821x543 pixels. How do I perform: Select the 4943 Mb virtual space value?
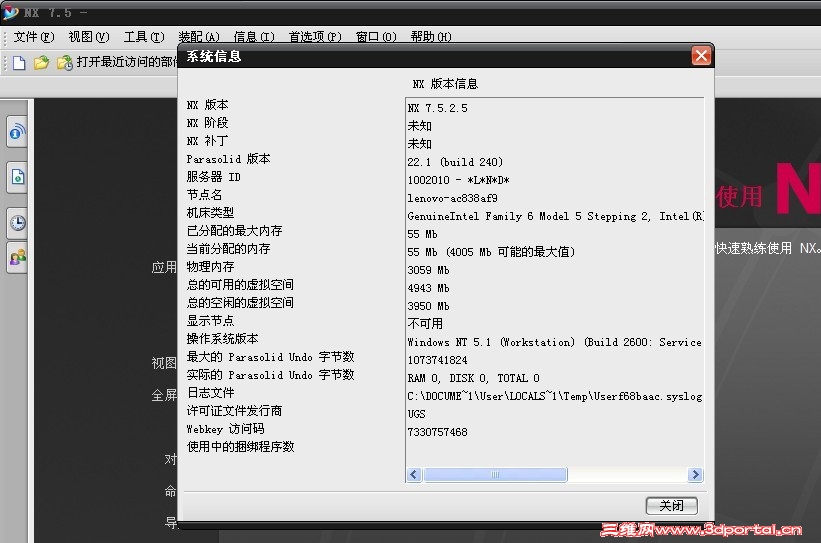point(428,288)
